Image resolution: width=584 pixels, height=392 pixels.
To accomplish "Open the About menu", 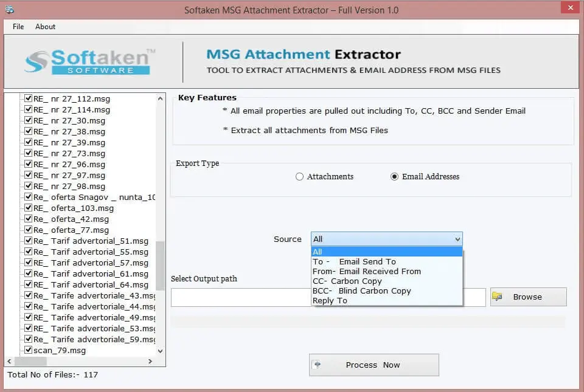I will (45, 26).
